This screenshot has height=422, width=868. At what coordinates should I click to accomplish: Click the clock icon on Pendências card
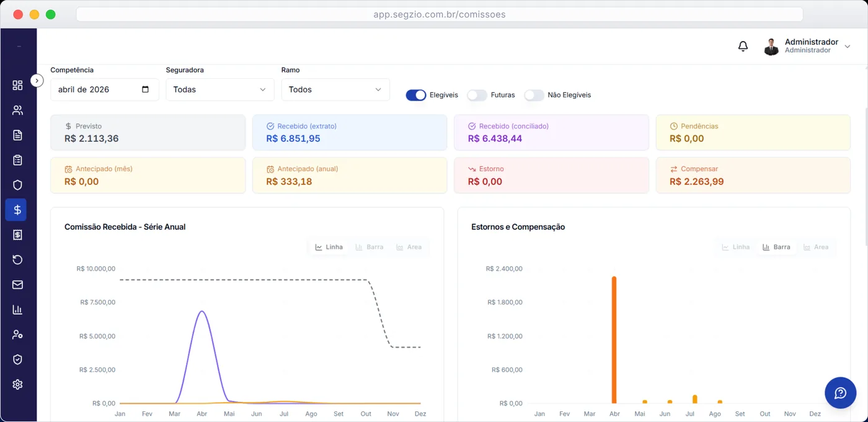674,126
